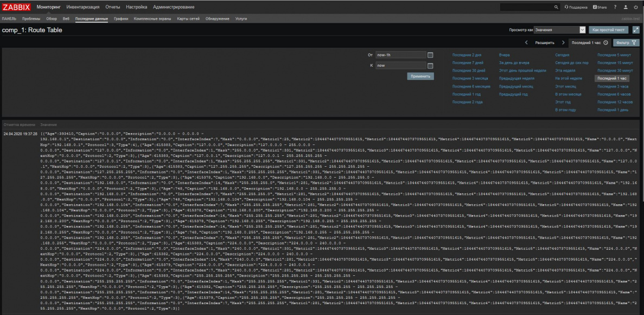This screenshot has width=644, height=315.
Task: Click the Как простой текст button
Action: point(609,30)
